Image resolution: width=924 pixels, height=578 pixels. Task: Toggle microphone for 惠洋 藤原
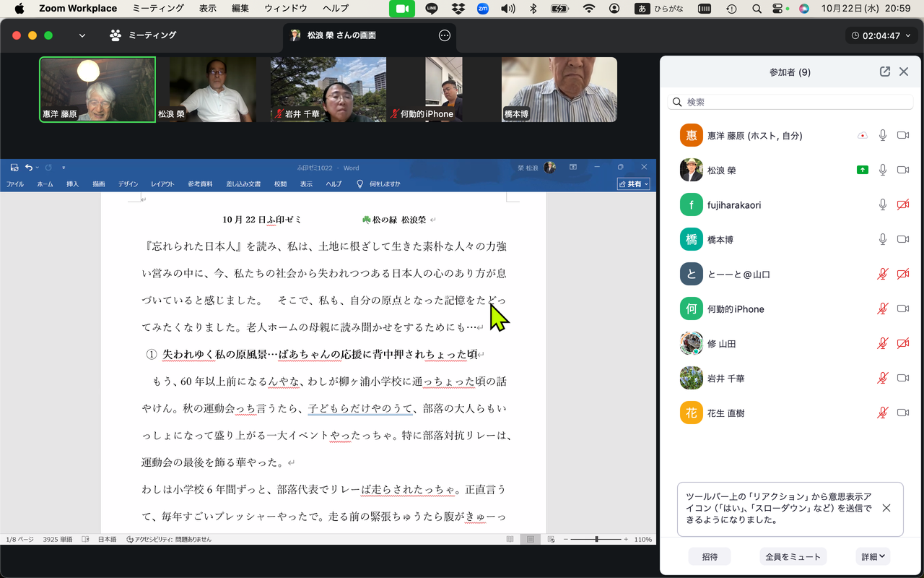point(882,135)
